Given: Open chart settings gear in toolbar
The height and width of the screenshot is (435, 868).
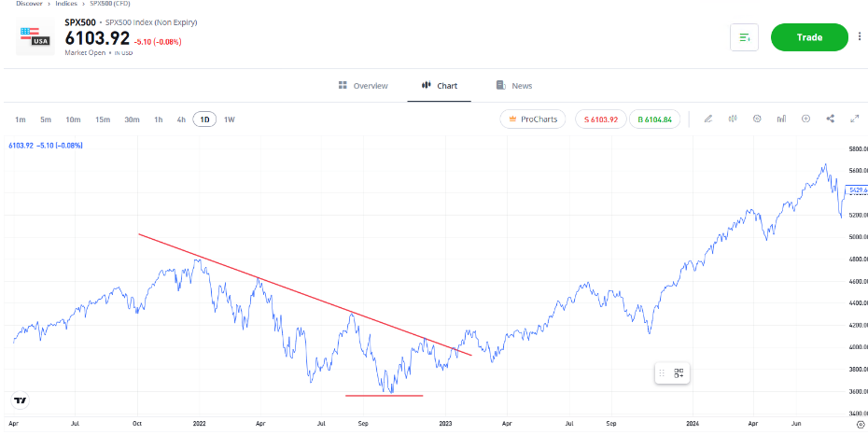Looking at the screenshot, I should click(x=757, y=119).
